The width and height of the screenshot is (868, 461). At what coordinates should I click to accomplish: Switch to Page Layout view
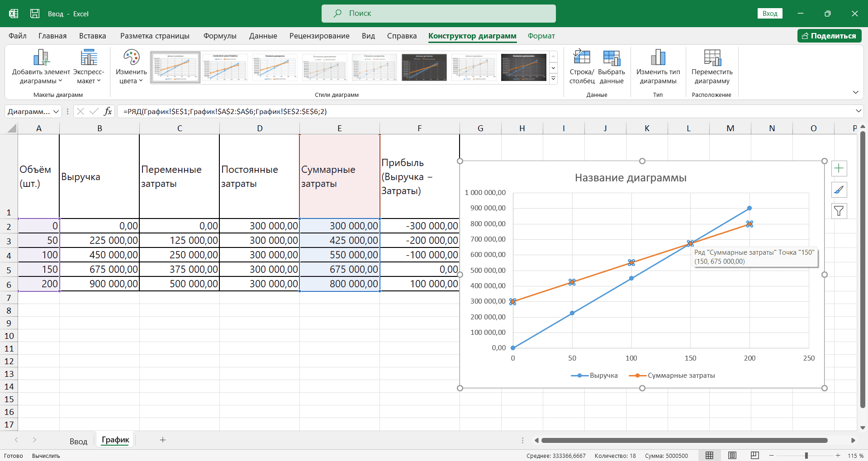click(x=732, y=456)
